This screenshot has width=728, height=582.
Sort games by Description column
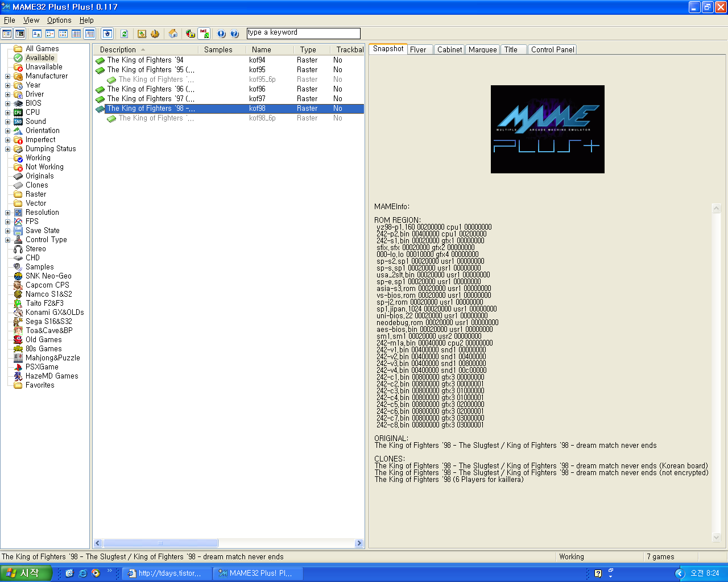pyautogui.click(x=145, y=49)
